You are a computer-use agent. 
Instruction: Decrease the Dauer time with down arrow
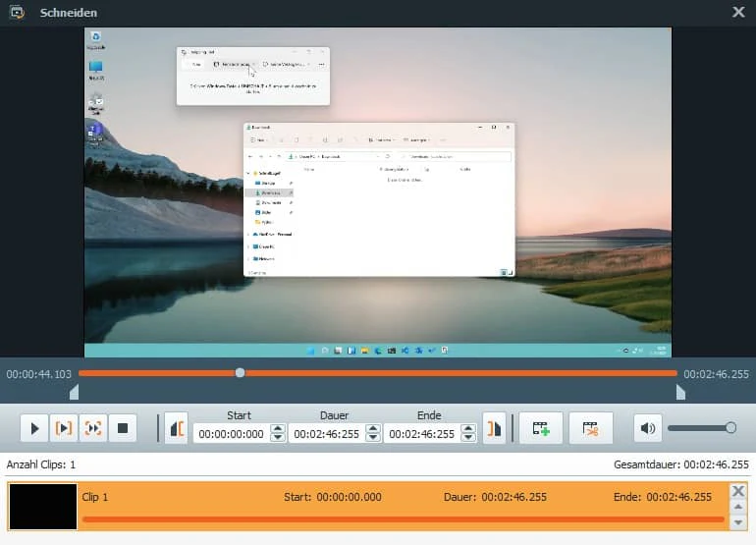[373, 437]
